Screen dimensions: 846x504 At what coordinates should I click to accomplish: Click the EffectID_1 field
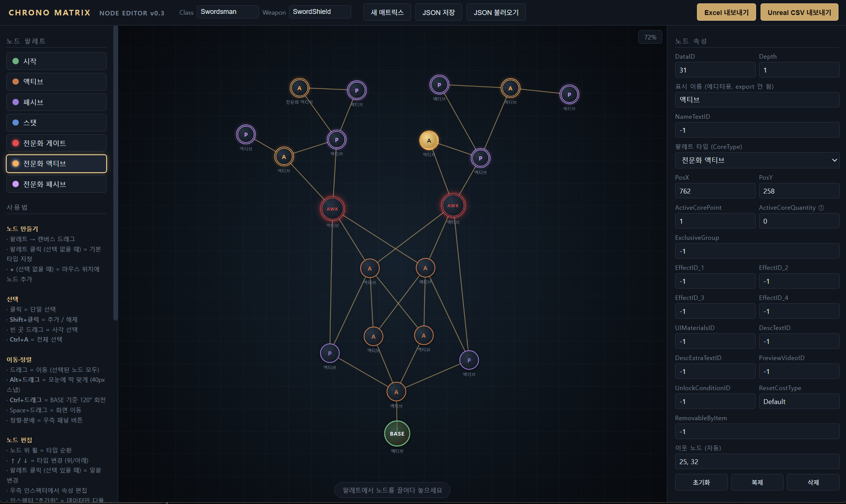tap(715, 281)
